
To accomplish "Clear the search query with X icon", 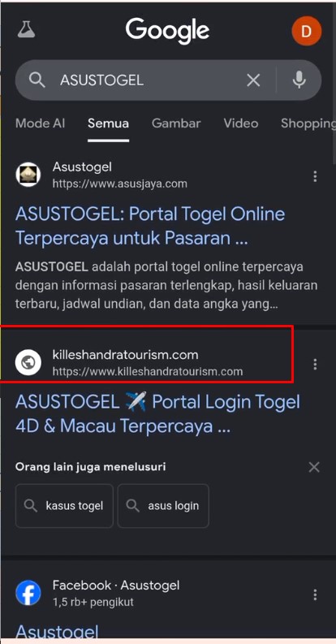I will click(x=253, y=80).
